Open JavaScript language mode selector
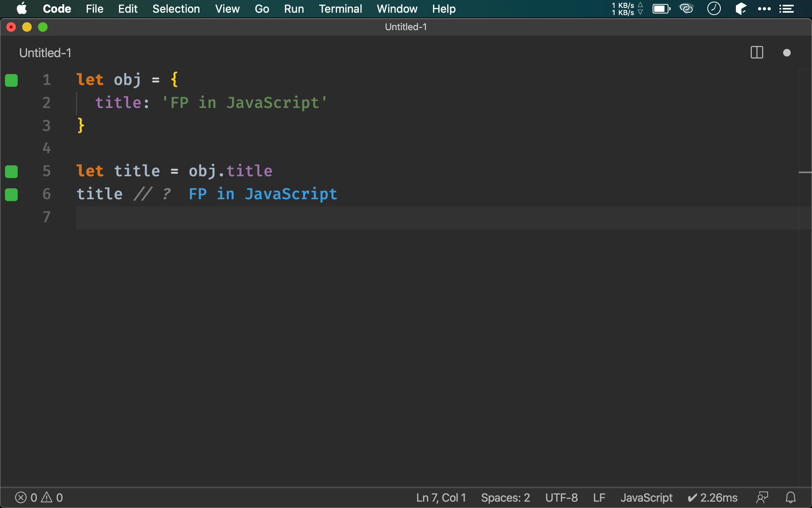This screenshot has height=508, width=812. [x=646, y=497]
